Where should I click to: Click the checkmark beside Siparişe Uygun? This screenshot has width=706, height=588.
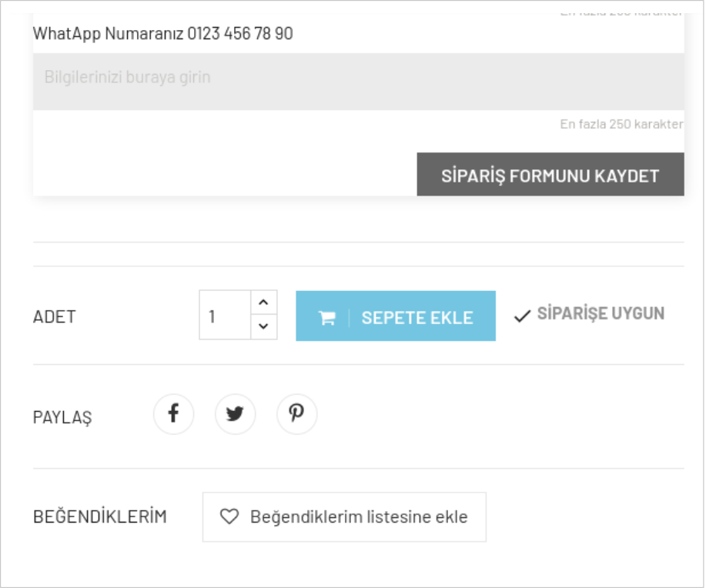[x=523, y=316]
